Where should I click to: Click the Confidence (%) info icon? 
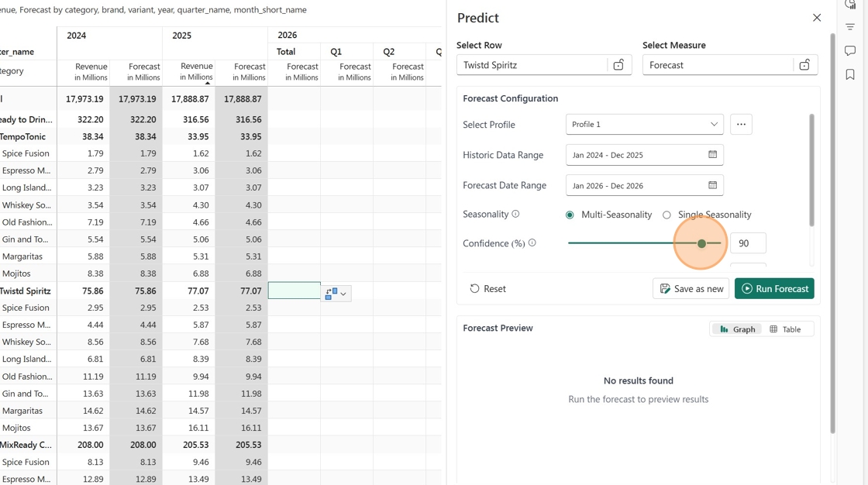click(x=532, y=242)
